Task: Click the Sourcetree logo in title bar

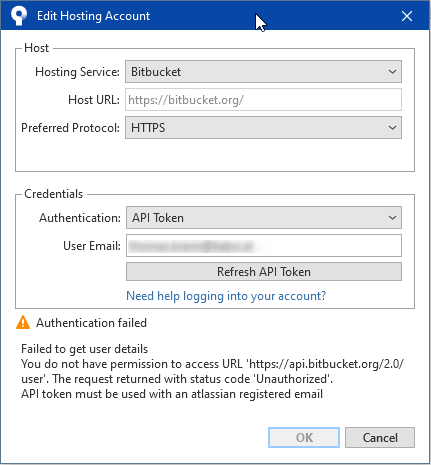Action: point(19,16)
